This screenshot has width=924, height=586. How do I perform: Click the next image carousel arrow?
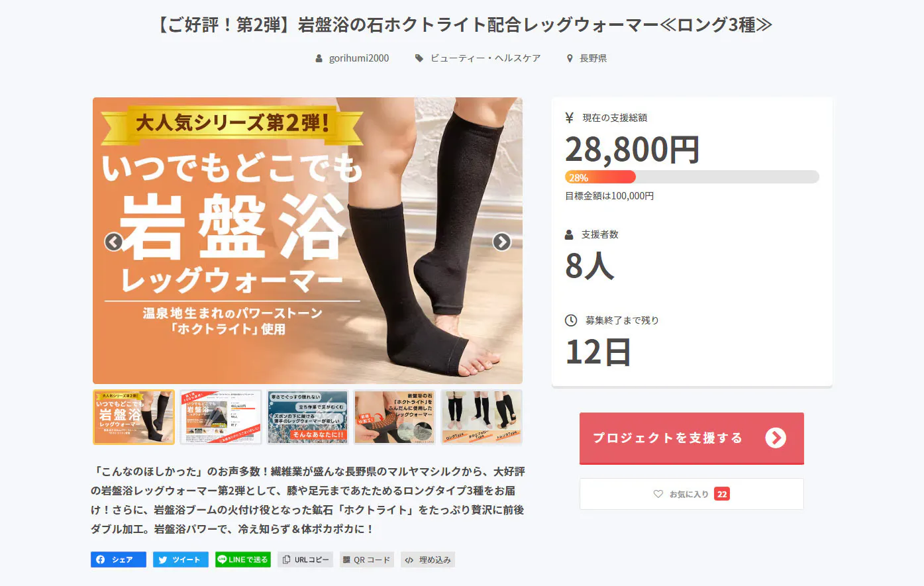point(502,242)
